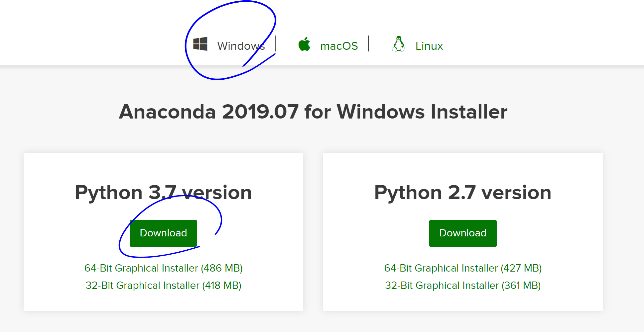Click the Windows logo icon
This screenshot has width=644, height=332.
(200, 44)
